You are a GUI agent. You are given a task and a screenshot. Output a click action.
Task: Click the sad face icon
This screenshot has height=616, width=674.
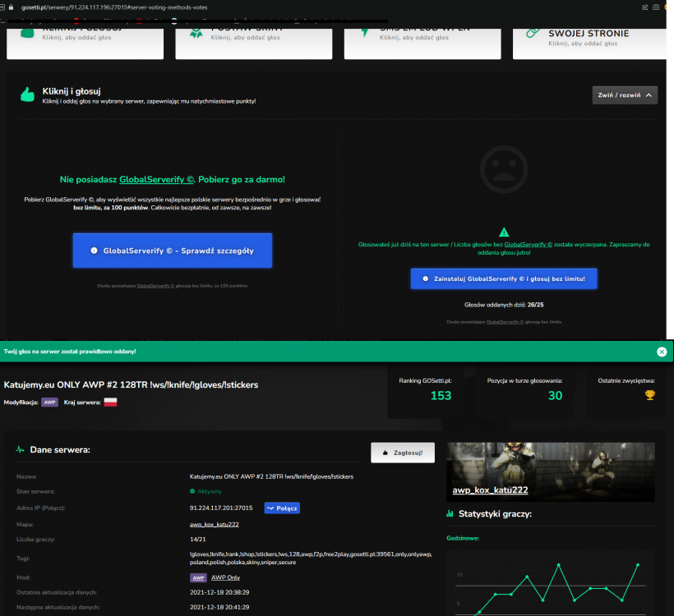pyautogui.click(x=504, y=169)
